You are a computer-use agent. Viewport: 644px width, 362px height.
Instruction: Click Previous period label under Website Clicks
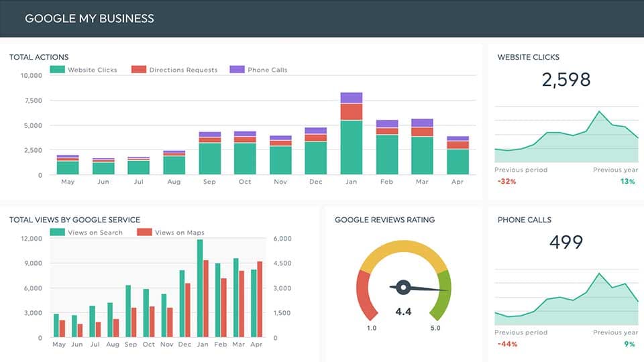[521, 170]
